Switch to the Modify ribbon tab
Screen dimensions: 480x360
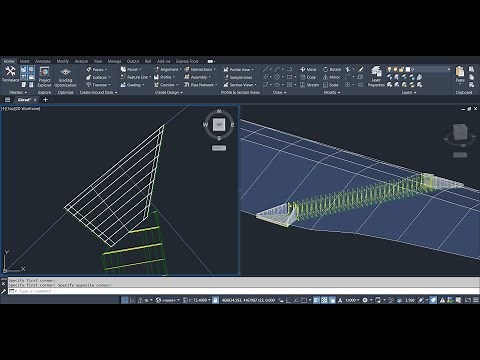click(62, 61)
